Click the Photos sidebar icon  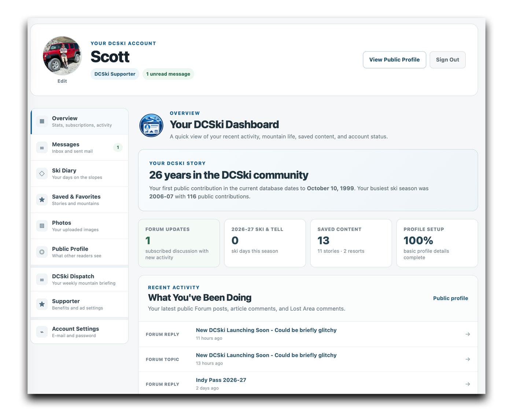tap(42, 226)
